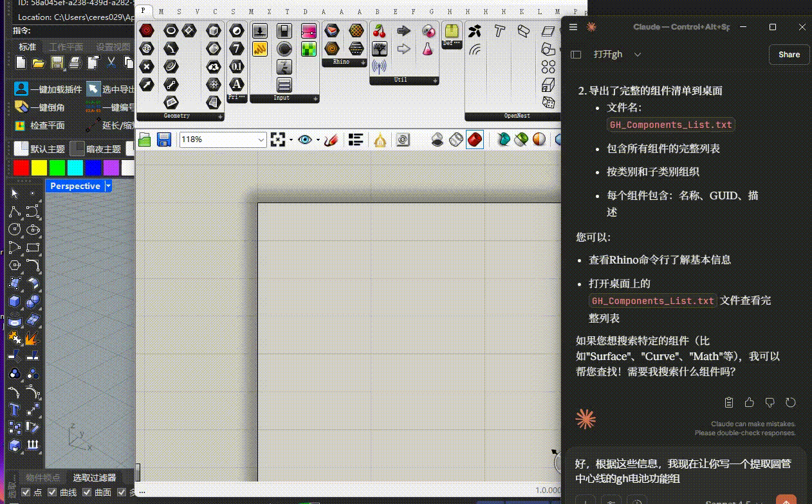Click the Grasshopper save document icon
The width and height of the screenshot is (812, 504).
click(163, 139)
